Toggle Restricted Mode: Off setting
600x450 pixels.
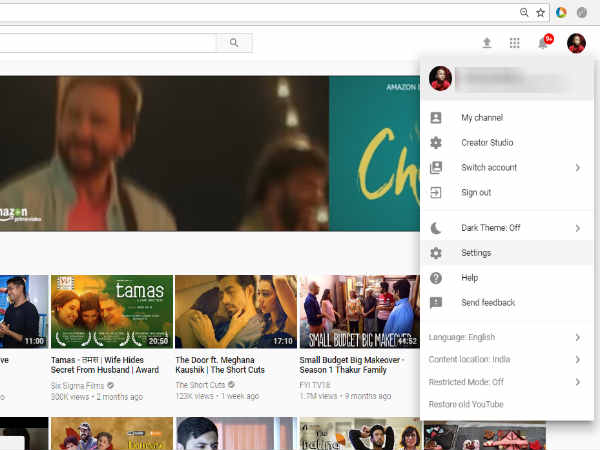467,382
